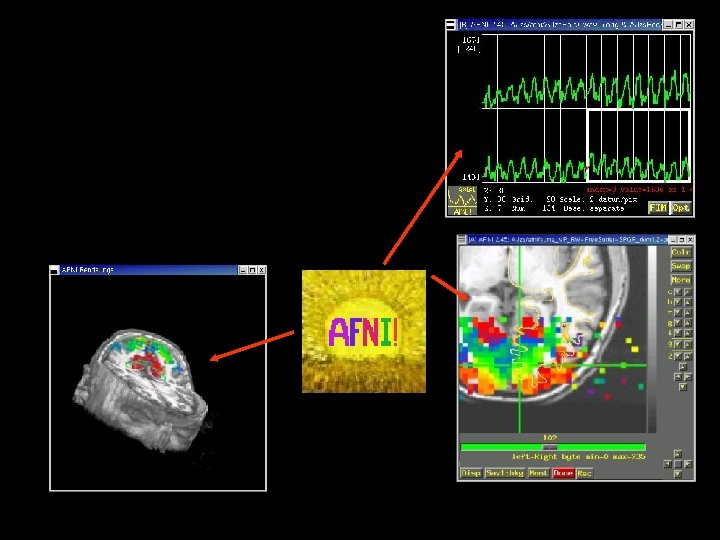The height and width of the screenshot is (540, 720).
Task: Click the up arrow beside label 9
Action: [687, 344]
